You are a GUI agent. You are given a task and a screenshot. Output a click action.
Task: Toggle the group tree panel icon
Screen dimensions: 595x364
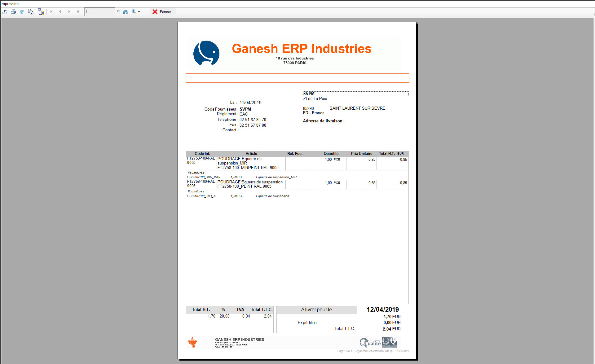(x=41, y=12)
